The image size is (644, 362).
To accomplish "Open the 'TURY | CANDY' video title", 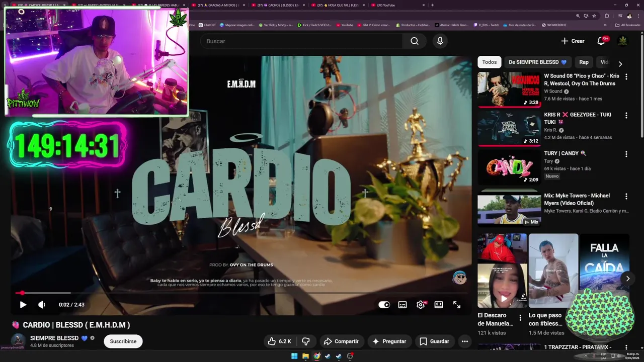I will click(x=565, y=153).
